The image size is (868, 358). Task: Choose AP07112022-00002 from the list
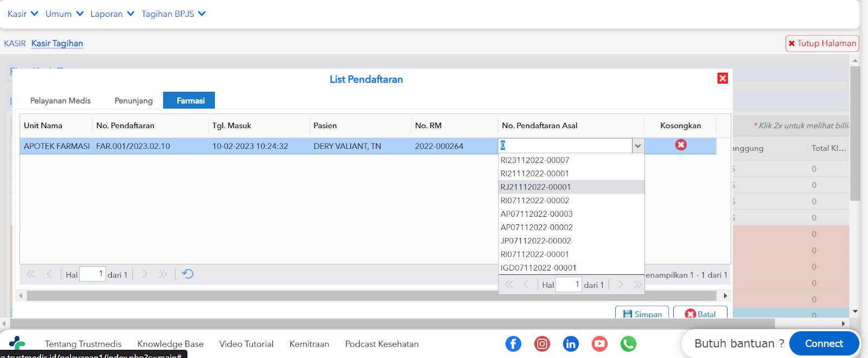(x=571, y=228)
